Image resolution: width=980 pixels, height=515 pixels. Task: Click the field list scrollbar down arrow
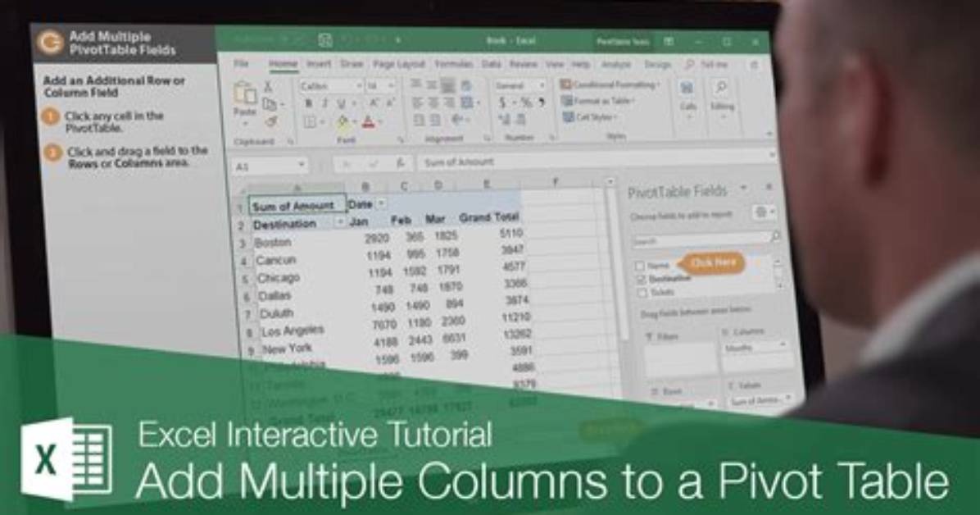pyautogui.click(x=779, y=285)
